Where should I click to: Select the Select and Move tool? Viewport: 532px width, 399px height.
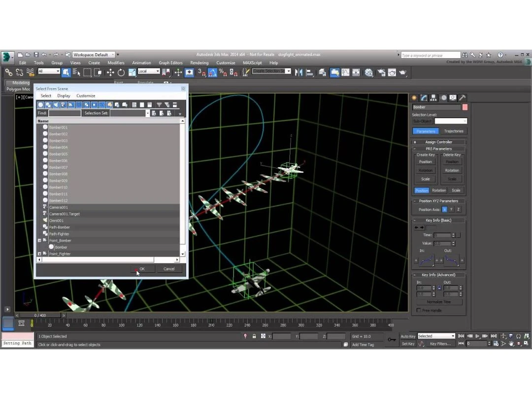coord(110,72)
